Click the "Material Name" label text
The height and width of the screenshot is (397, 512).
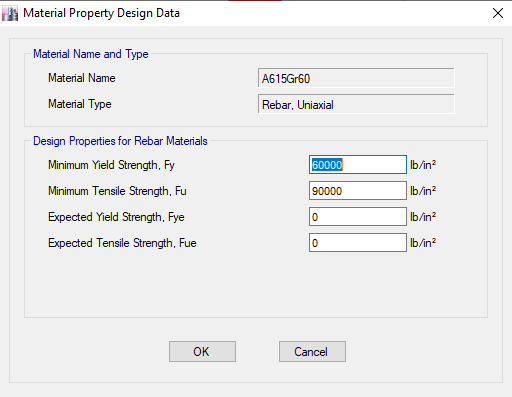(x=82, y=78)
